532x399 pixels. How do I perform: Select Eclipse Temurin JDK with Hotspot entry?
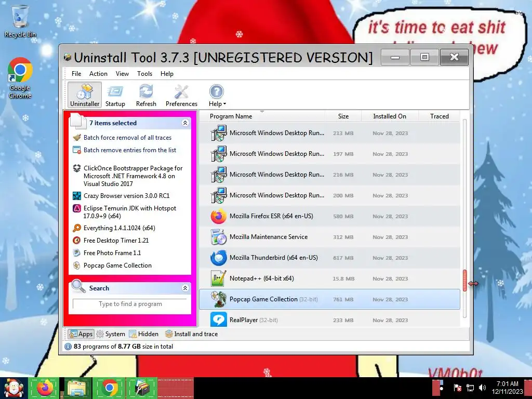pos(130,212)
